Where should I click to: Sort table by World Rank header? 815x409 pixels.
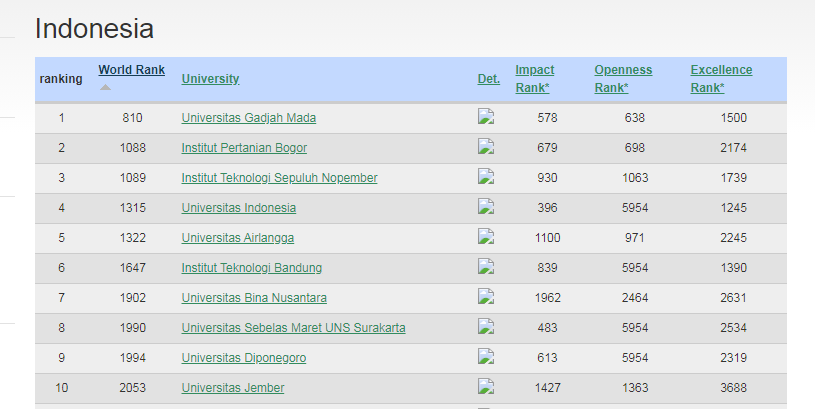coord(132,70)
